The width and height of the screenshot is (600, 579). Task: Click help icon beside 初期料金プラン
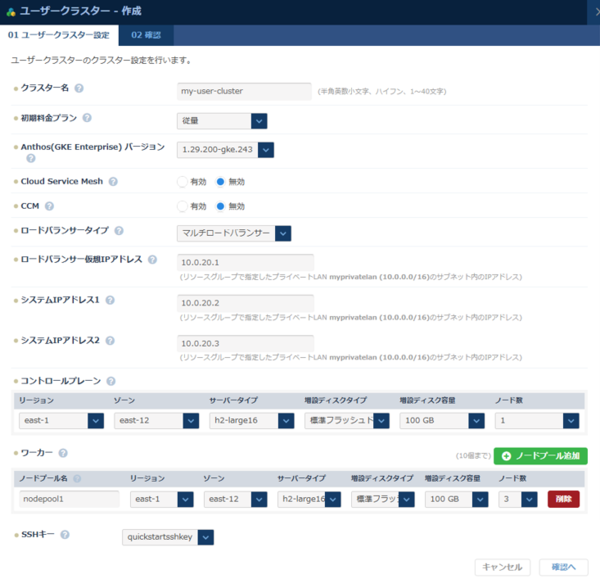87,118
